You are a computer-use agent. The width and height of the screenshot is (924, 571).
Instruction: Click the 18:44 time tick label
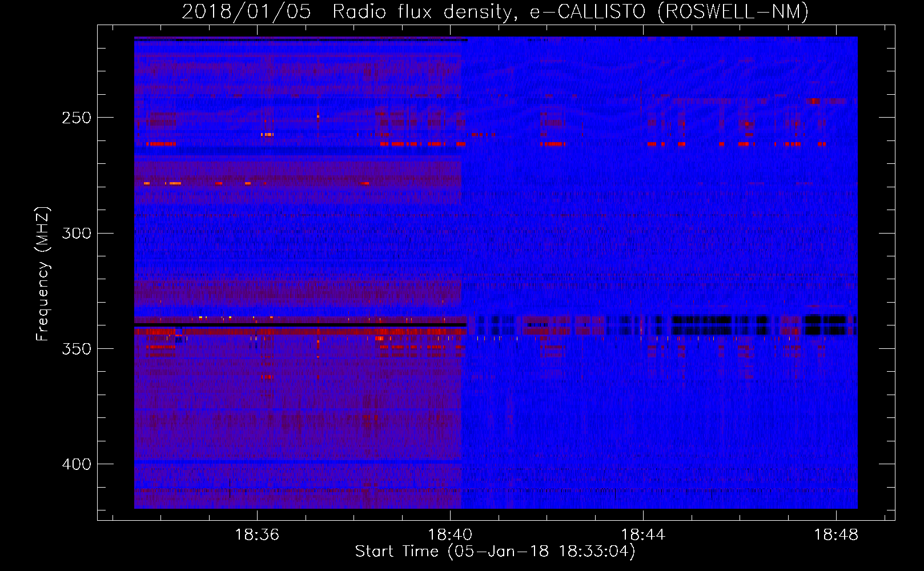[x=643, y=535]
